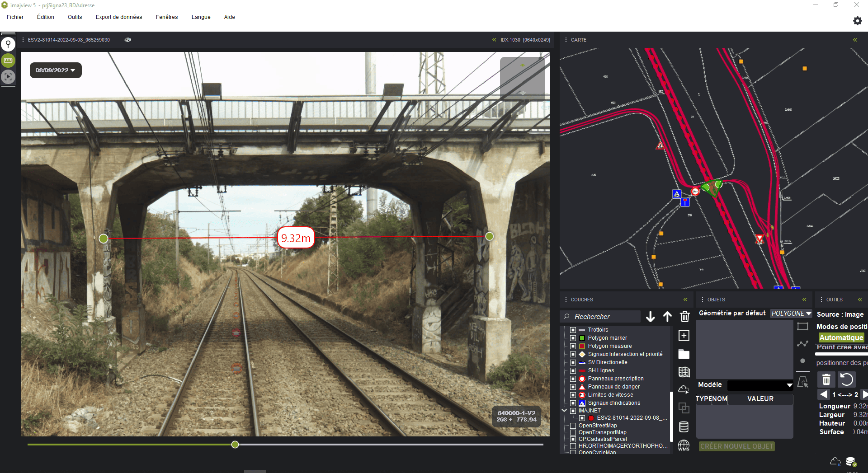This screenshot has width=868, height=473.
Task: Enable the OpenStreetMap layer checkbox
Action: (x=573, y=426)
